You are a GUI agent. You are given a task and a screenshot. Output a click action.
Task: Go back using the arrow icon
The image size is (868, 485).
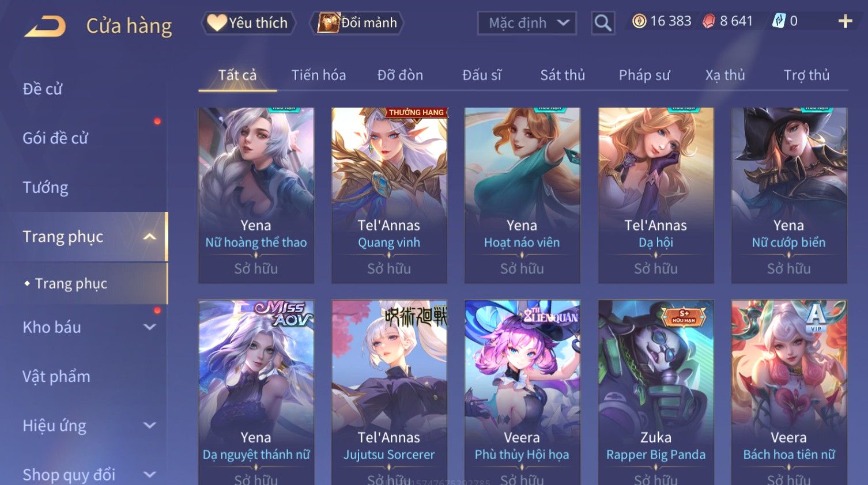(x=45, y=26)
